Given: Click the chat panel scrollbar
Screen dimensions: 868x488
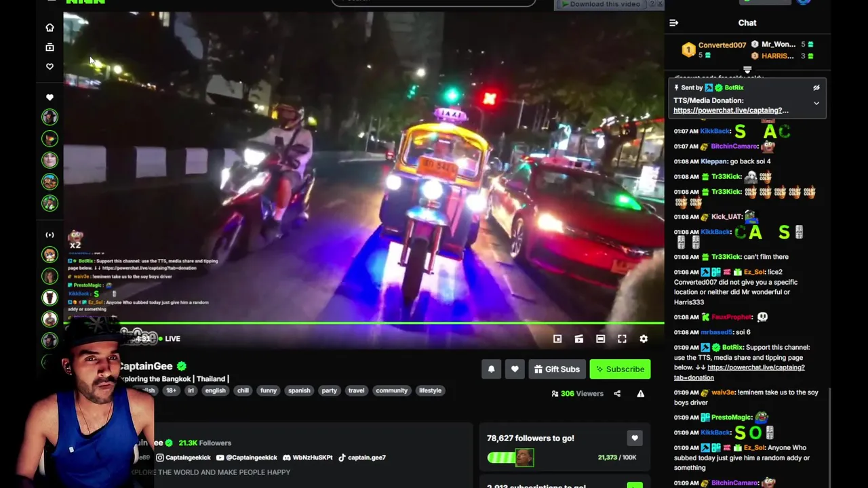Looking at the screenshot, I should (829, 438).
